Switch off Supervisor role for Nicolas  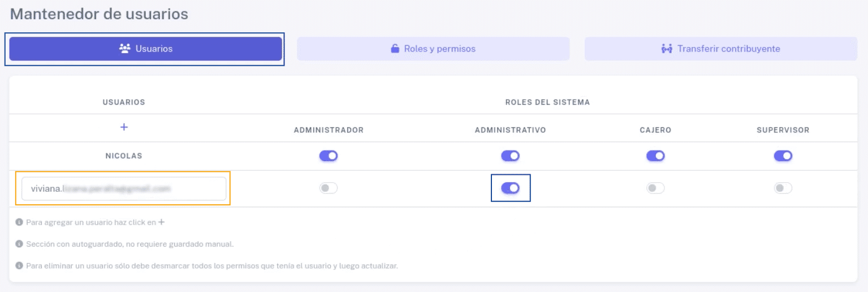click(x=783, y=156)
